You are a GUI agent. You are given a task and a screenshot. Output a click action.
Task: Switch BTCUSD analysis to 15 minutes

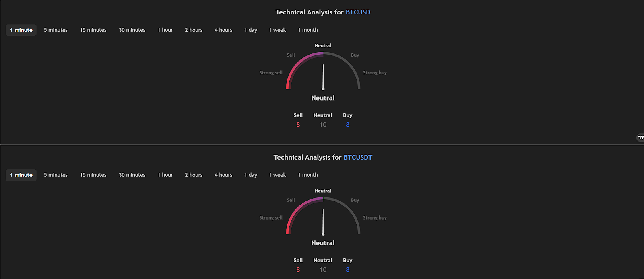(93, 30)
